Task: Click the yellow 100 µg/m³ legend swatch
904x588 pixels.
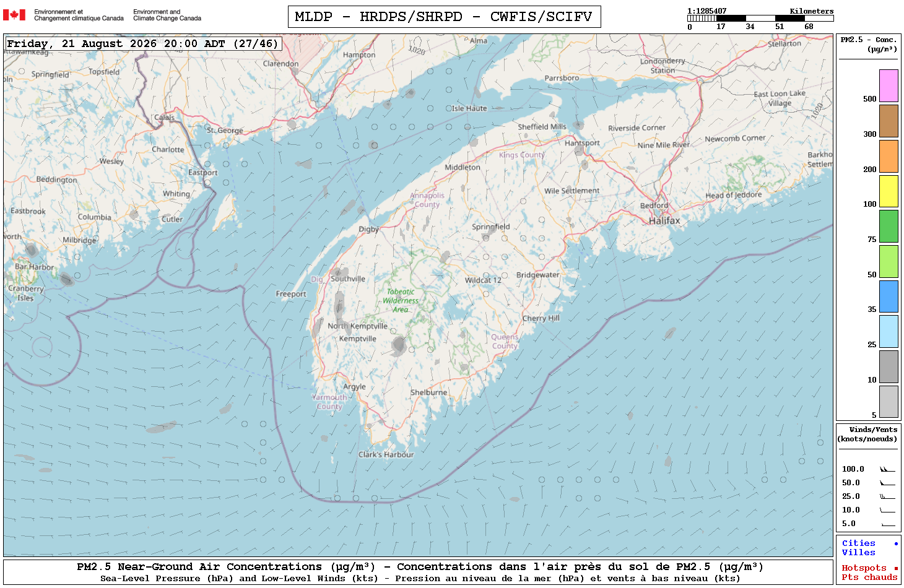Action: point(889,191)
